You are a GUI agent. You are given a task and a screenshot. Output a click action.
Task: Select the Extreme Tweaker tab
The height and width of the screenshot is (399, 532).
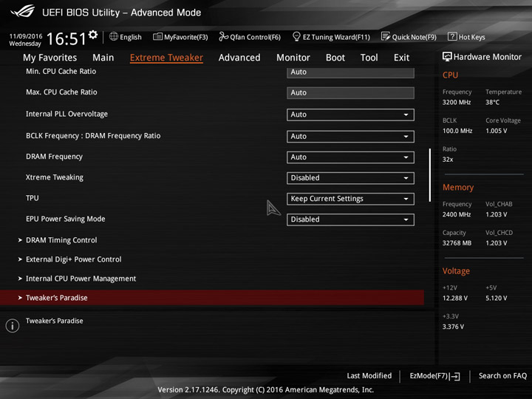tap(166, 58)
